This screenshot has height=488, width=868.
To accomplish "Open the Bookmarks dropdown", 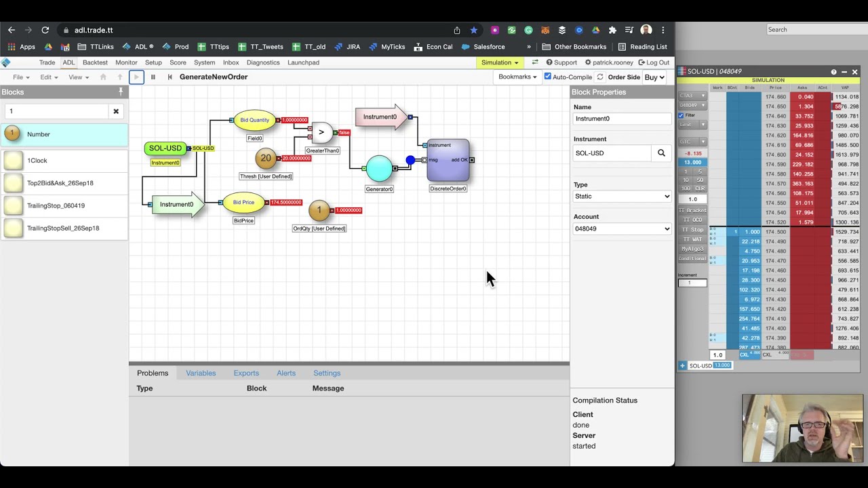I will click(x=517, y=77).
